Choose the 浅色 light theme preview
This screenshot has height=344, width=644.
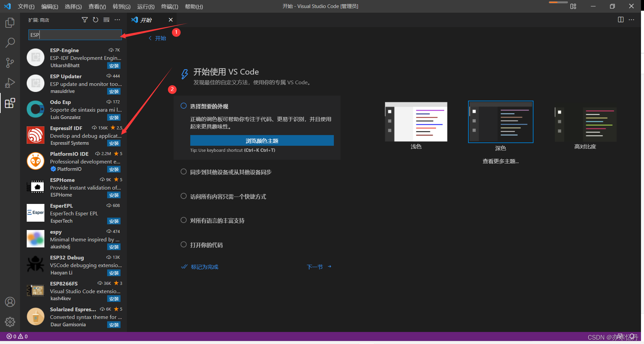416,122
